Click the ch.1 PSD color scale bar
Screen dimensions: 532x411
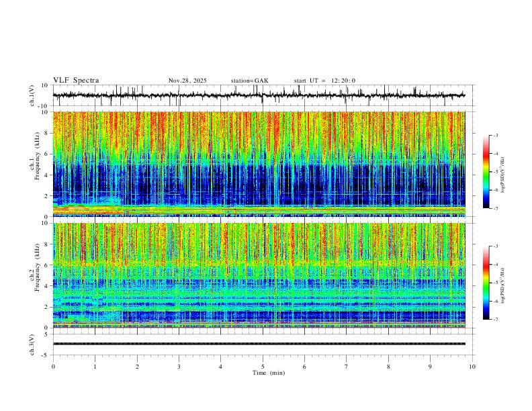pos(486,172)
